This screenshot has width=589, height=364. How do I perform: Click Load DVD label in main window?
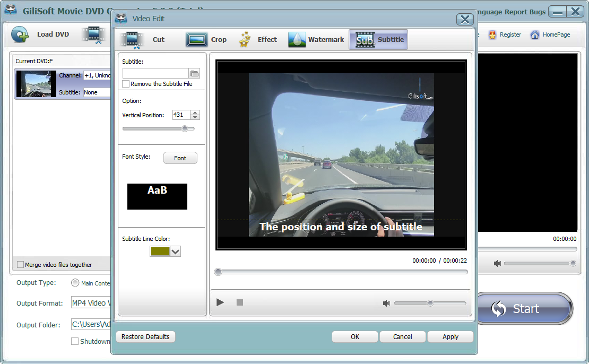point(53,34)
